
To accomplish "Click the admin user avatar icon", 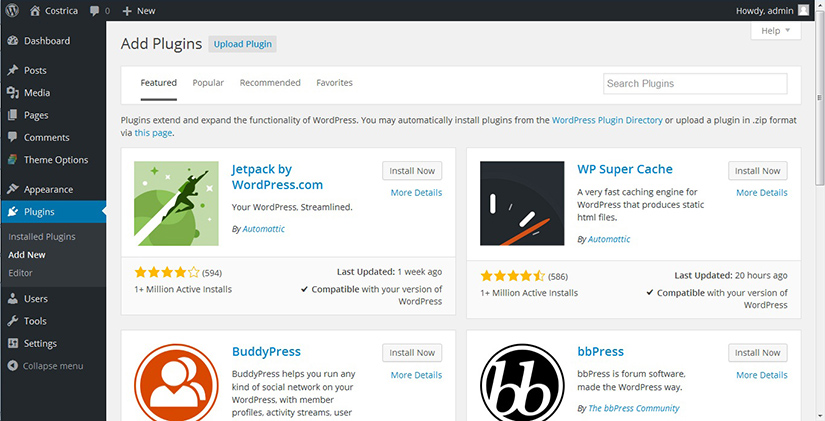I will tap(804, 10).
